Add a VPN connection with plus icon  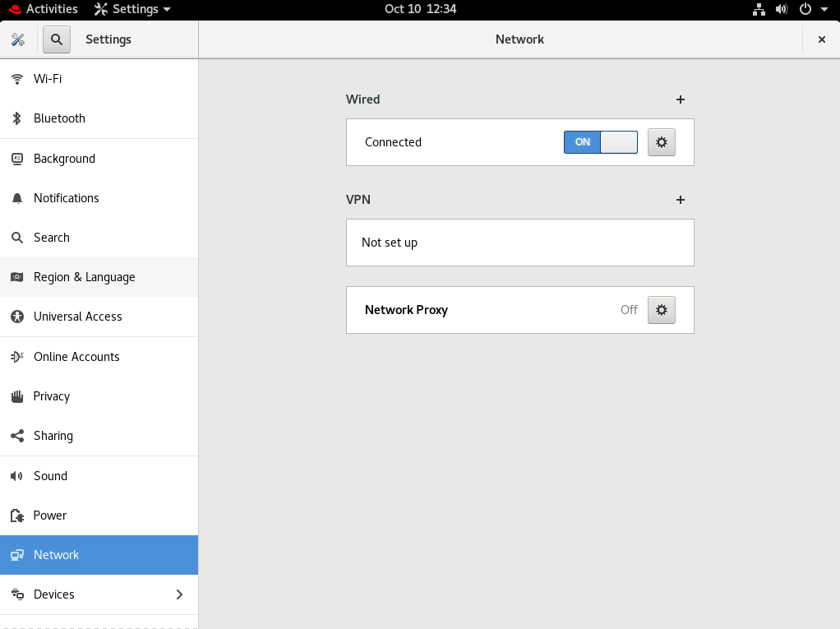click(680, 200)
